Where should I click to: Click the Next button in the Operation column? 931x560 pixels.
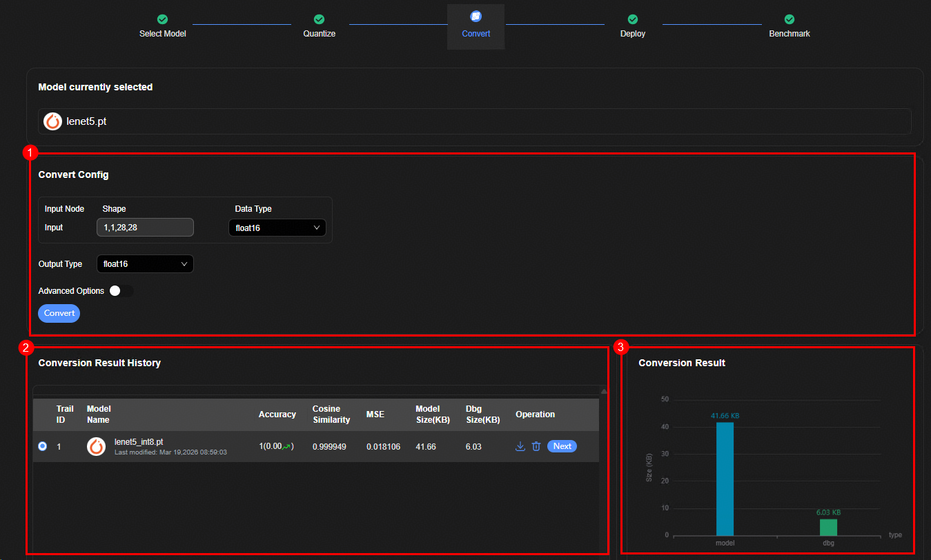point(562,446)
